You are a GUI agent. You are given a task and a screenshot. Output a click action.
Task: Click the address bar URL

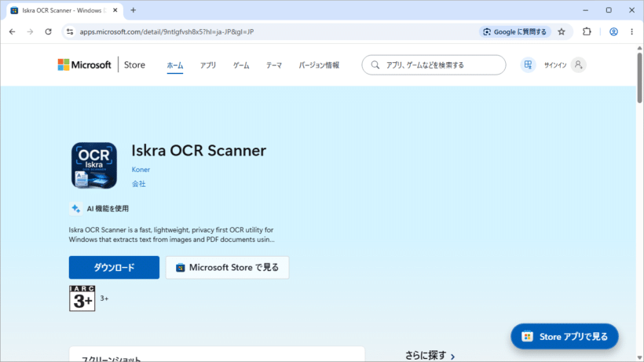166,31
